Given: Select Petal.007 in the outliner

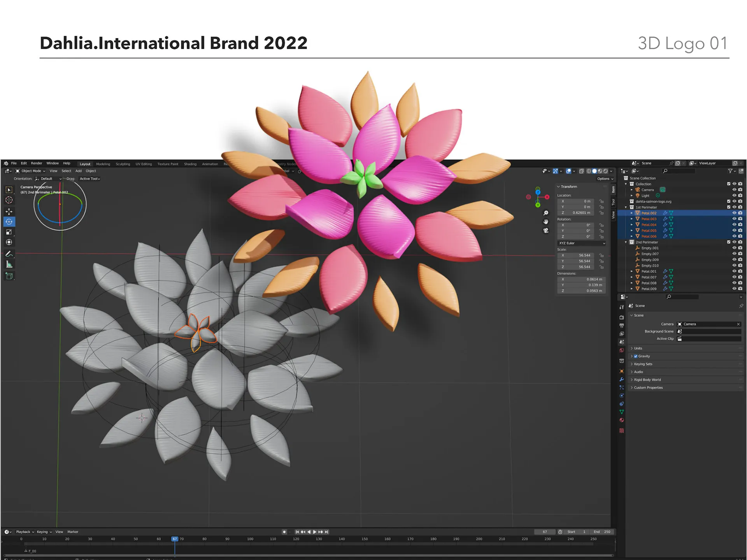Looking at the screenshot, I should [x=649, y=277].
